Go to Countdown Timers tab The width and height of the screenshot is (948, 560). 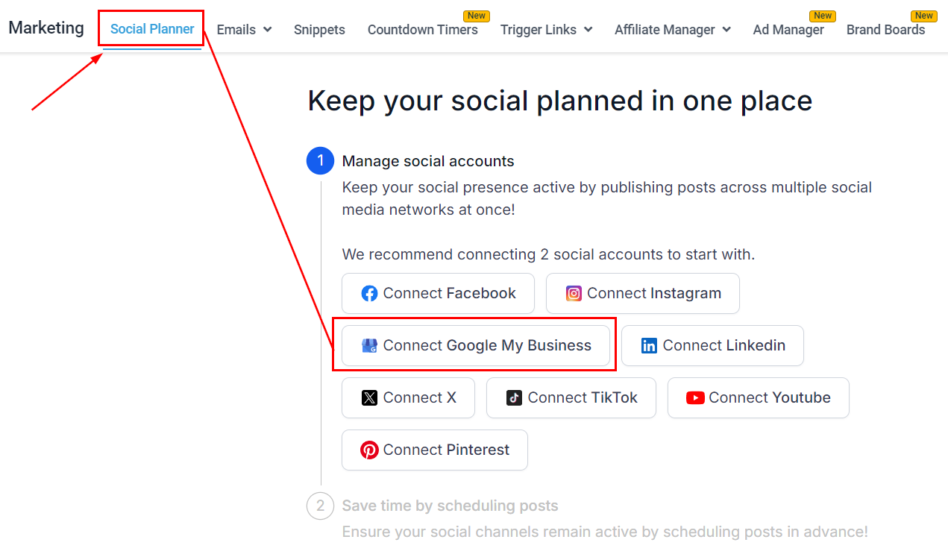pos(422,30)
